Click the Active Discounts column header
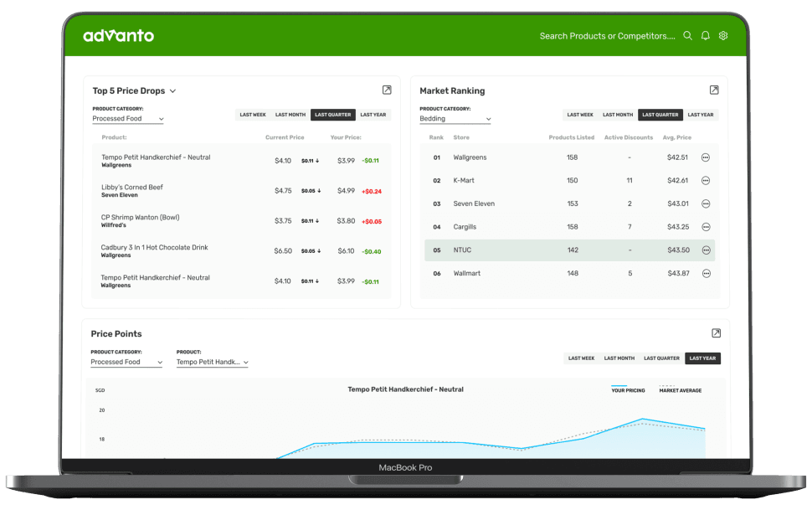Image resolution: width=812 pixels, height=510 pixels. (x=629, y=137)
